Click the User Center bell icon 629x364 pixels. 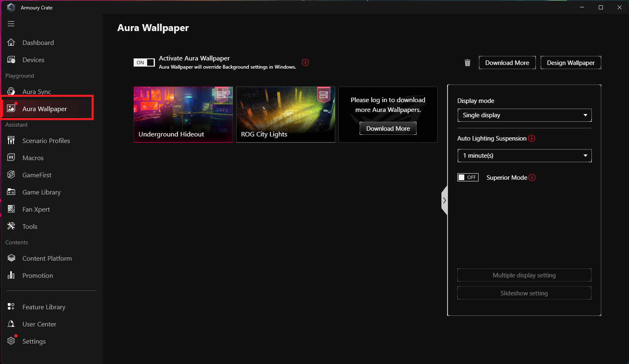(x=11, y=324)
